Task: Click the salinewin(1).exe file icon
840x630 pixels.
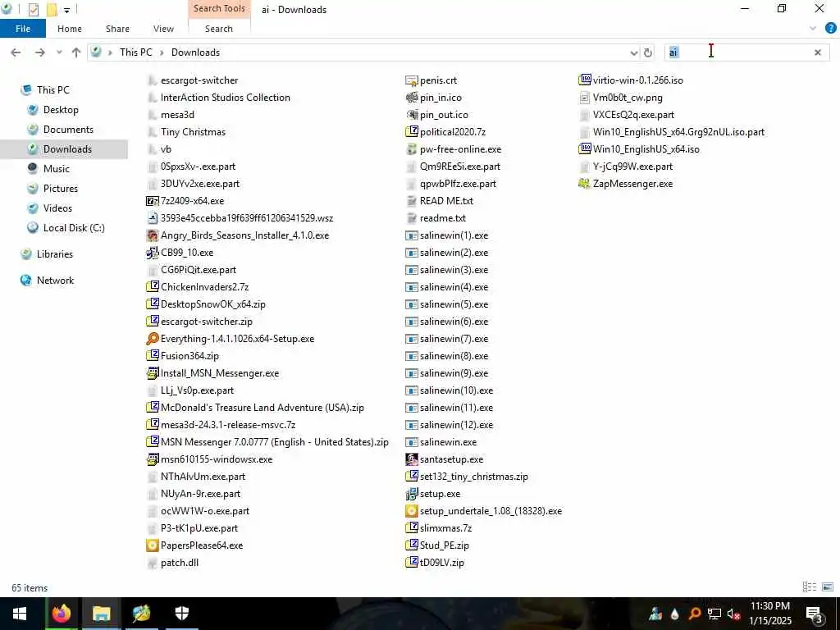Action: click(412, 235)
